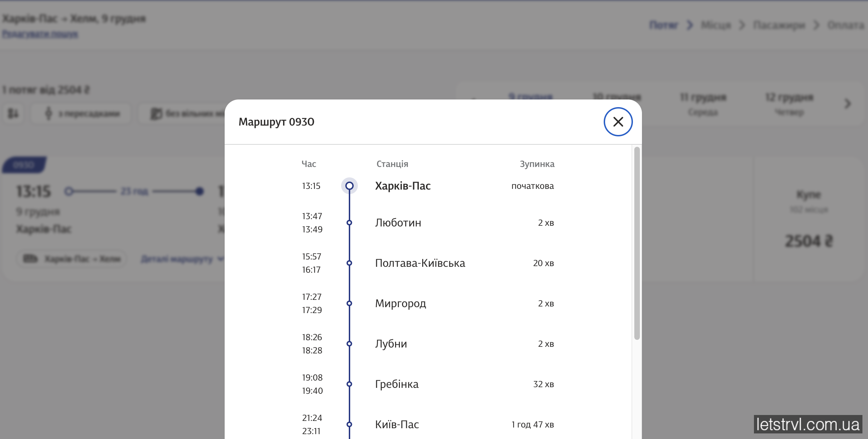Click the 'Місця' step in the breadcrumb
The height and width of the screenshot is (439, 868).
coord(716,25)
